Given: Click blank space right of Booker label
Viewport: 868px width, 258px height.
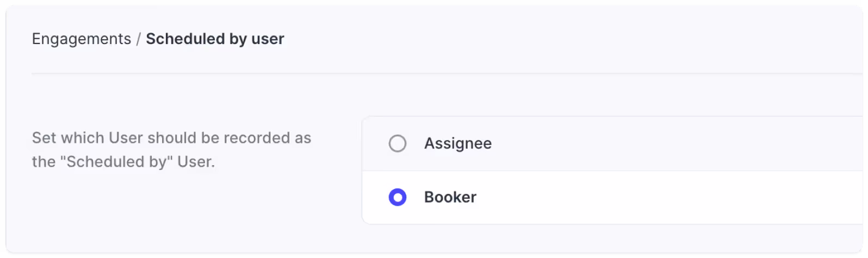Looking at the screenshot, I should (669, 197).
